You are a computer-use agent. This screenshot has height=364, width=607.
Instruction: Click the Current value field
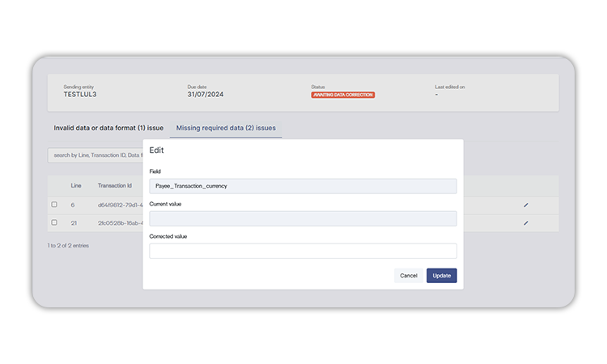tap(303, 218)
